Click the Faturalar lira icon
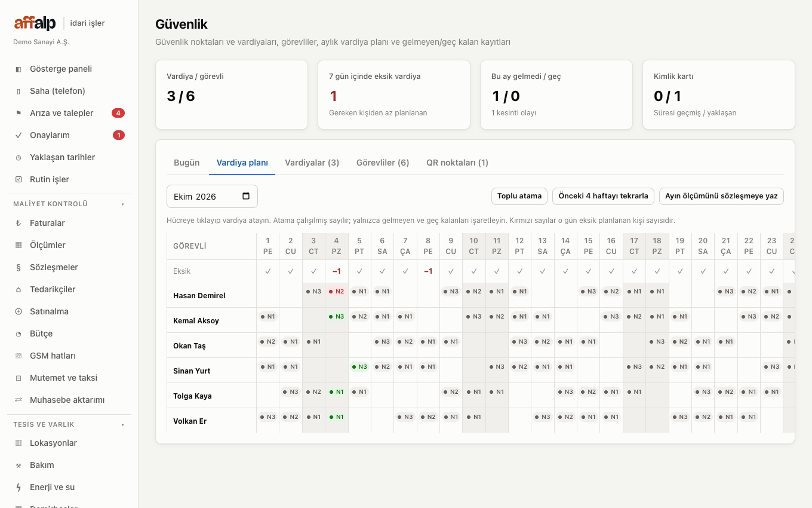 [19, 223]
